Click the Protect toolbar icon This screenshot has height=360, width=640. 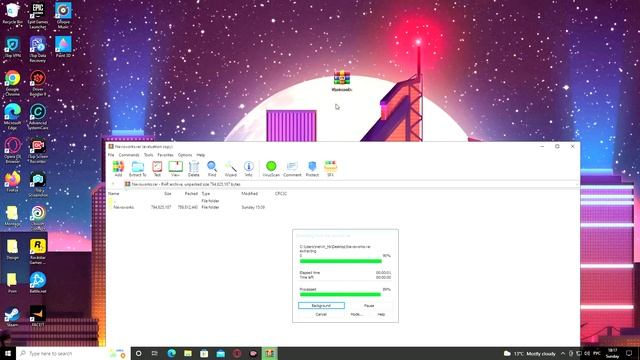coord(312,169)
